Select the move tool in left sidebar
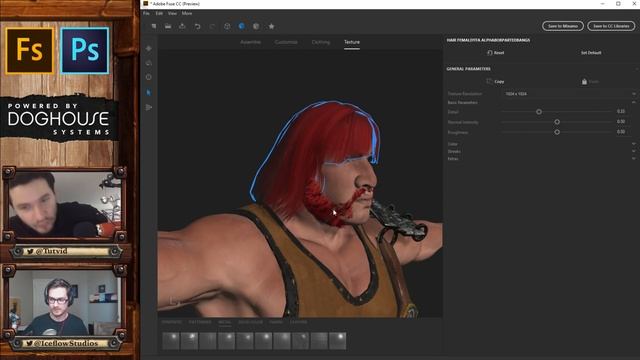 (149, 48)
